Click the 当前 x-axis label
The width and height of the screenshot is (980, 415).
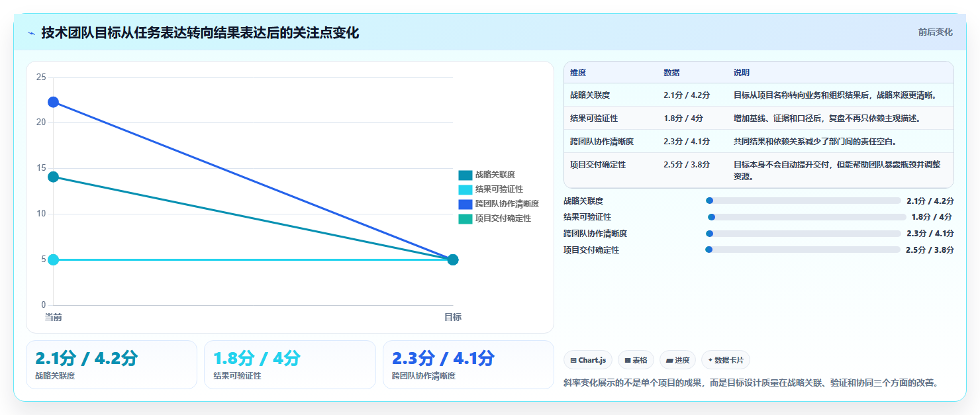[53, 317]
